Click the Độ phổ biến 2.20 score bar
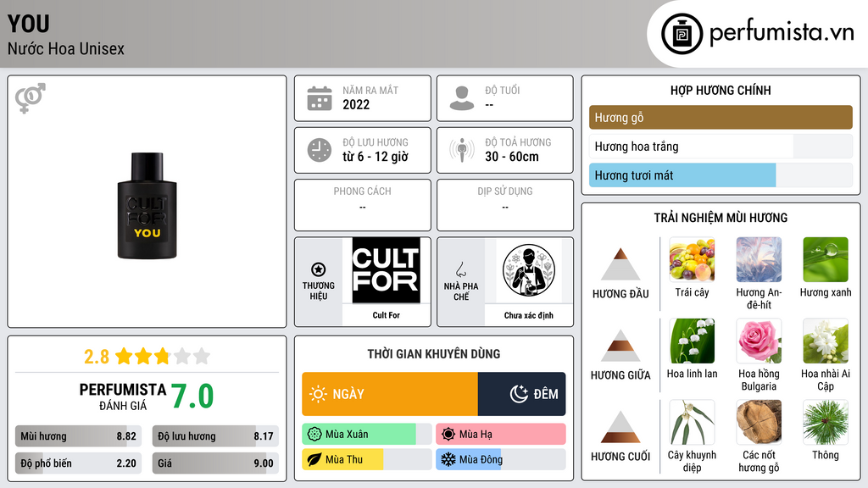 click(78, 463)
